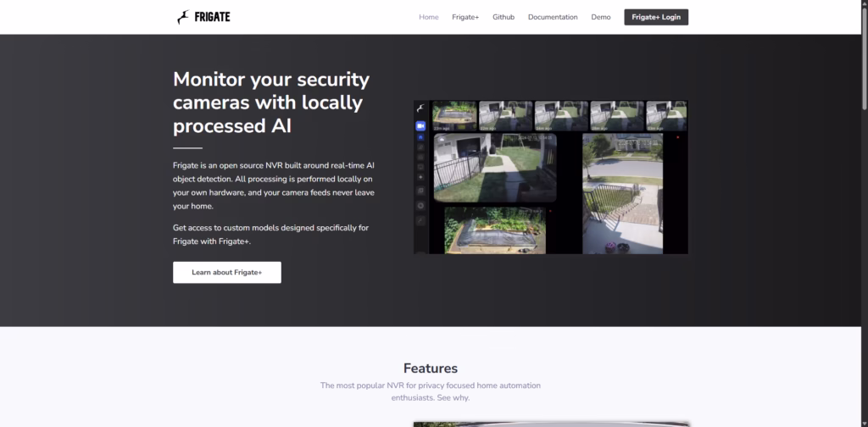Click the red recording dot beside street feed

[677, 137]
